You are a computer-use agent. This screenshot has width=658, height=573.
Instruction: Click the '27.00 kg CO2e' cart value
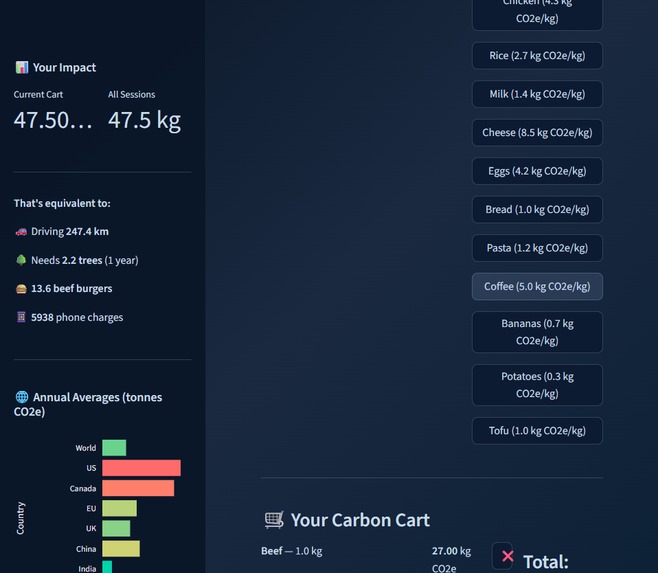coord(452,560)
